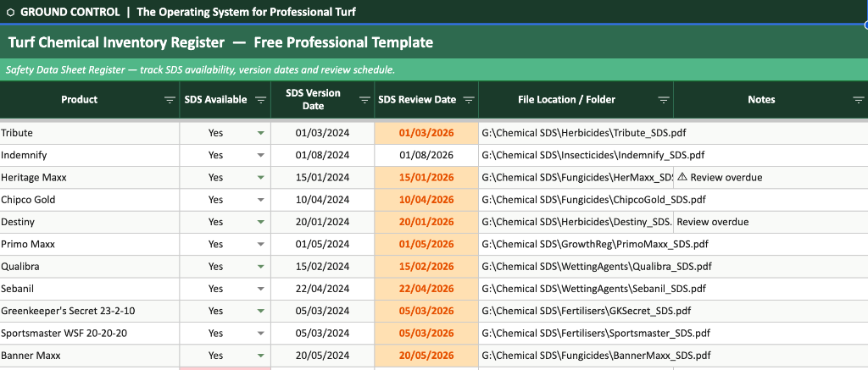Click Destiny 'Review overdue' note cell

771,222
